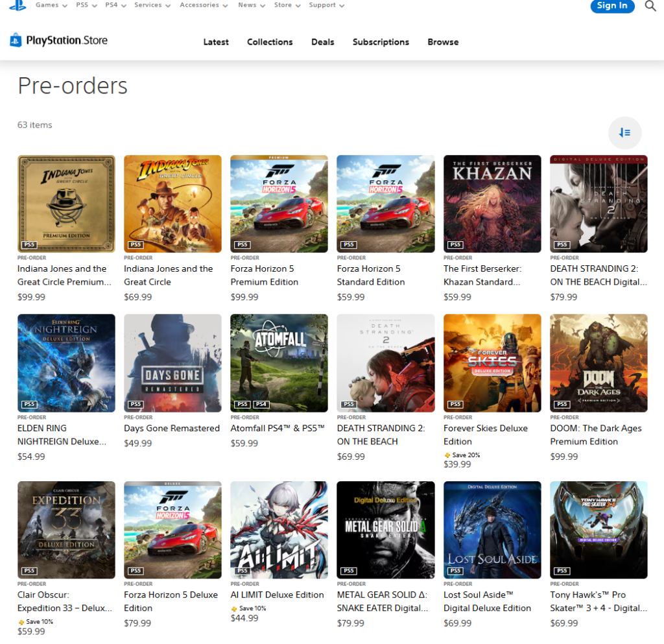Click Save 20% badge on Forever Skies
Viewport: 664px width, 644px height.
click(x=462, y=455)
